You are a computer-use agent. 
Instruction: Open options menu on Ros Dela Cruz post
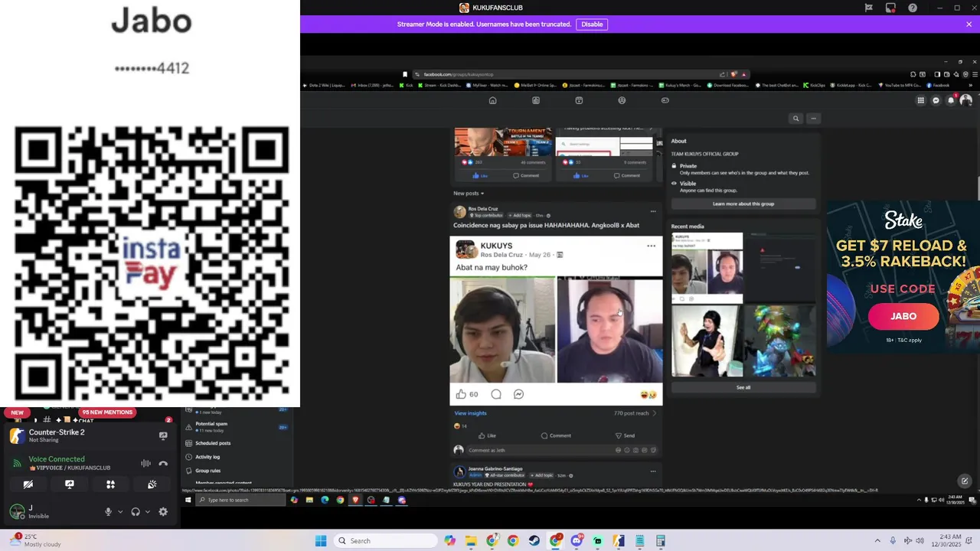(653, 211)
